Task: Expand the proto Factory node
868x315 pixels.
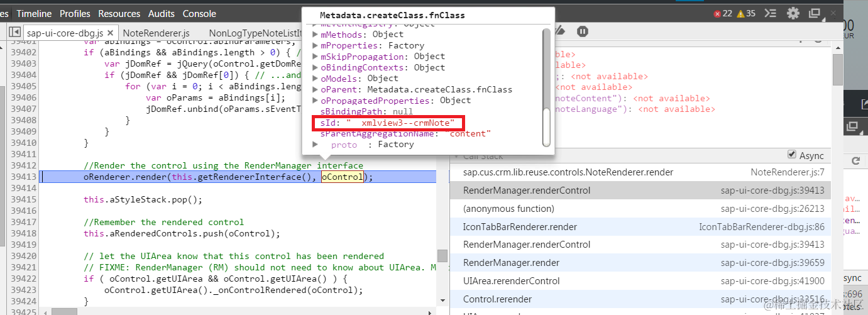Action: point(316,145)
